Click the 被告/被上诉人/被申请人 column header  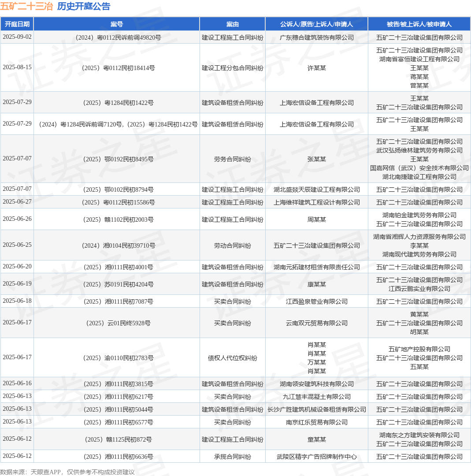coord(419,24)
